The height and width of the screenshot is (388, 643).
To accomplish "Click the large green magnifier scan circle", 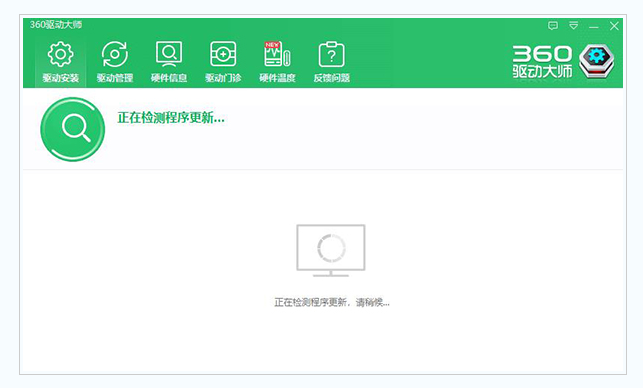I will click(73, 129).
